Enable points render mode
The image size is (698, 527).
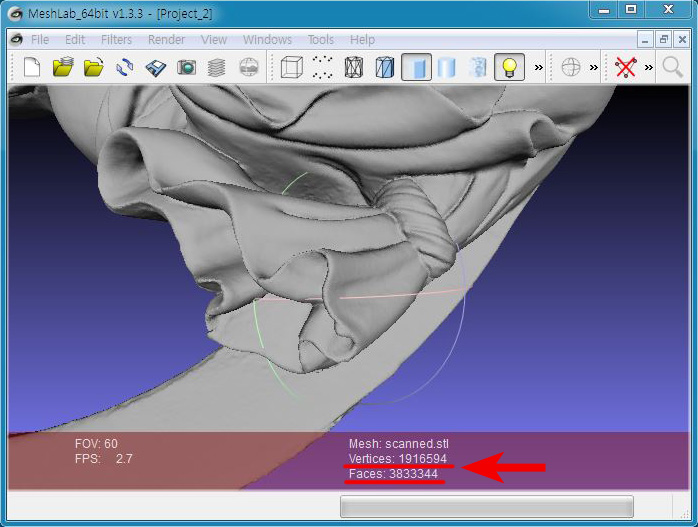pos(322,67)
